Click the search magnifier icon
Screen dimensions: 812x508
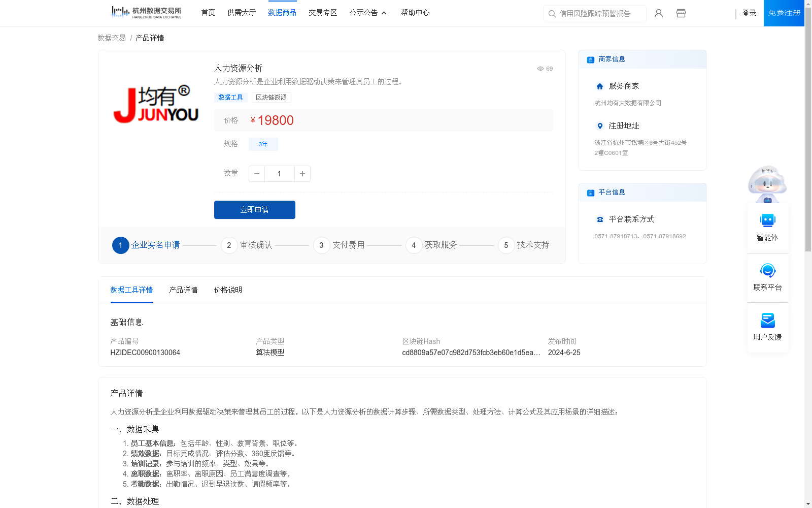point(552,14)
